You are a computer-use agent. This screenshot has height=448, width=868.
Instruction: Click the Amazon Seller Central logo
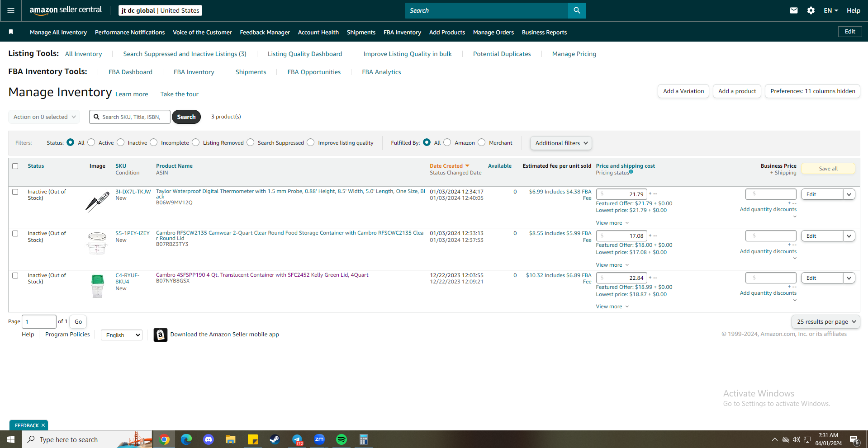coord(66,10)
